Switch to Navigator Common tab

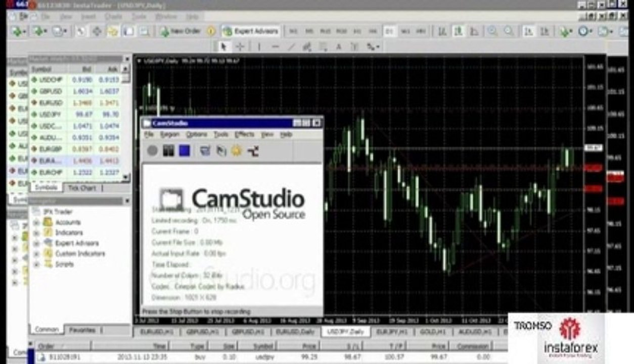point(47,330)
